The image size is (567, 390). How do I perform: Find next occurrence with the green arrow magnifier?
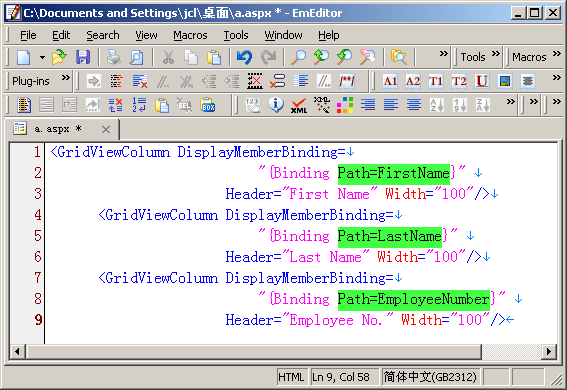point(321,57)
